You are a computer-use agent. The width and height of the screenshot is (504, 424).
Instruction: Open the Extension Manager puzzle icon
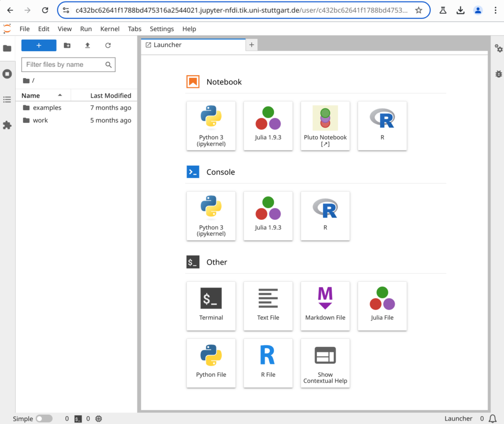coord(7,125)
